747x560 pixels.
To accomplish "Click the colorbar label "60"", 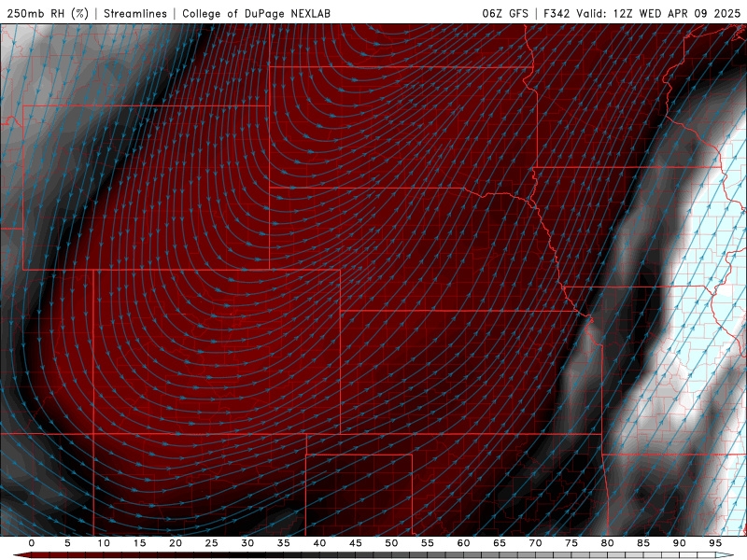I will point(463,543).
